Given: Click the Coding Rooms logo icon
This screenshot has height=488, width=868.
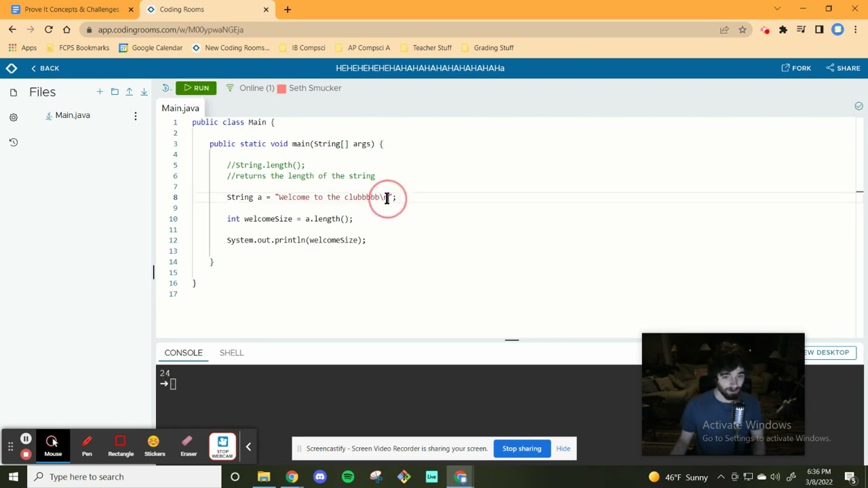Looking at the screenshot, I should click(12, 68).
